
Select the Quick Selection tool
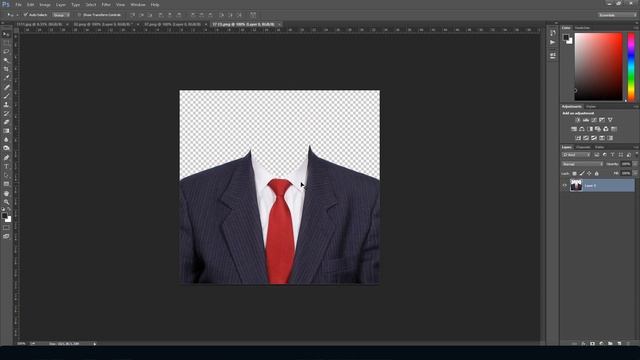click(x=6, y=60)
